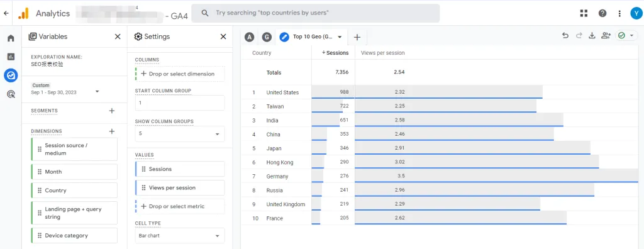The height and width of the screenshot is (249, 644).
Task: Click Drop or select metric box
Action: pos(179,206)
